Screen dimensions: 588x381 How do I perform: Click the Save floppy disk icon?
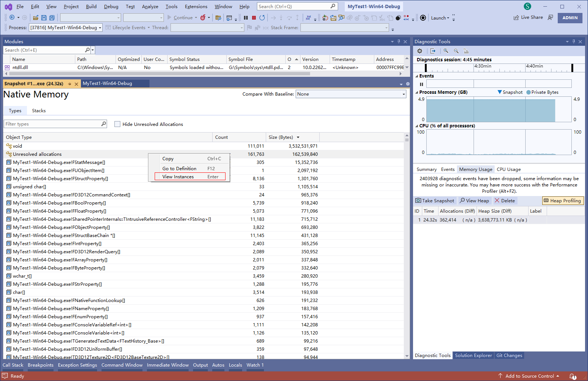click(x=44, y=17)
